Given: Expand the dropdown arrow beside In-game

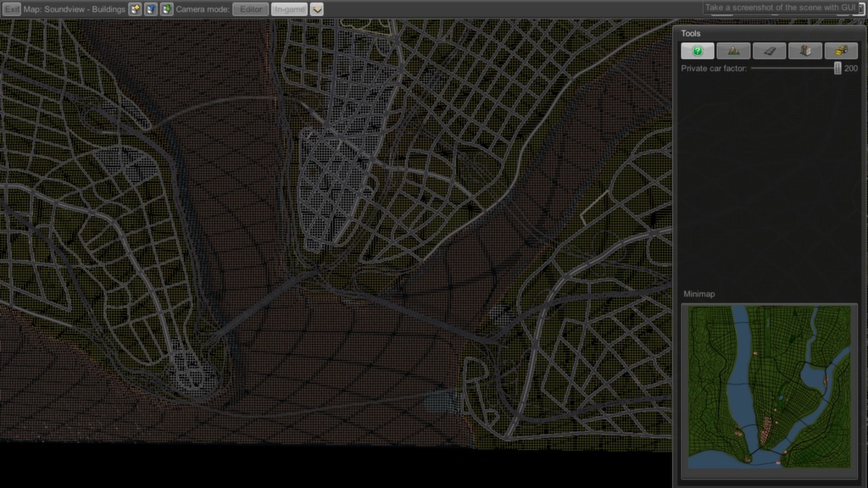Looking at the screenshot, I should click(x=317, y=9).
